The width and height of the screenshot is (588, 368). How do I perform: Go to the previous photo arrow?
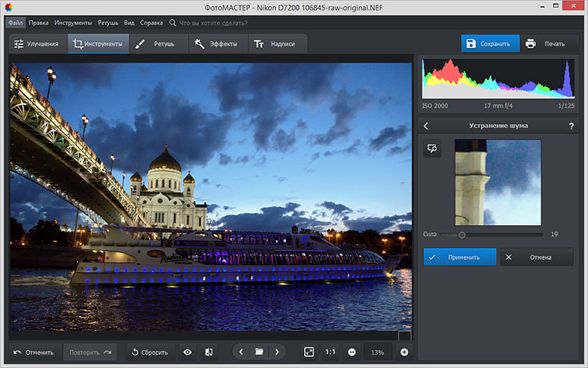tap(241, 352)
